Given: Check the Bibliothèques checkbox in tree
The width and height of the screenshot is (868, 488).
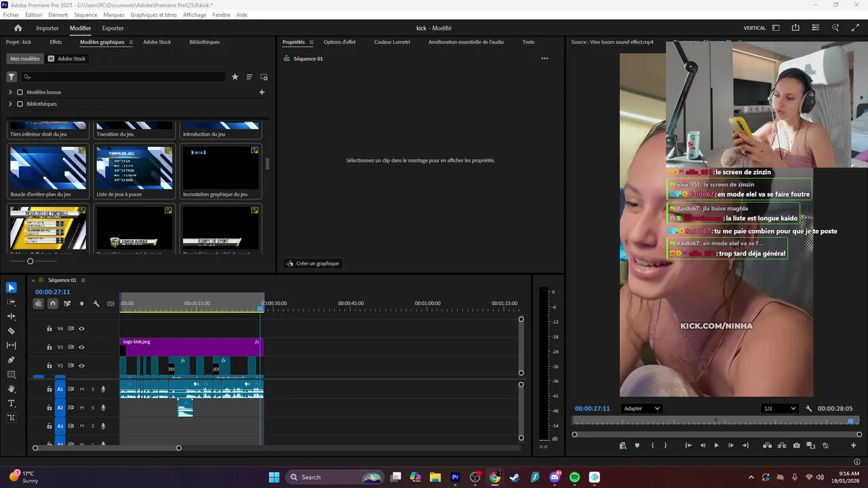Looking at the screenshot, I should pos(20,104).
